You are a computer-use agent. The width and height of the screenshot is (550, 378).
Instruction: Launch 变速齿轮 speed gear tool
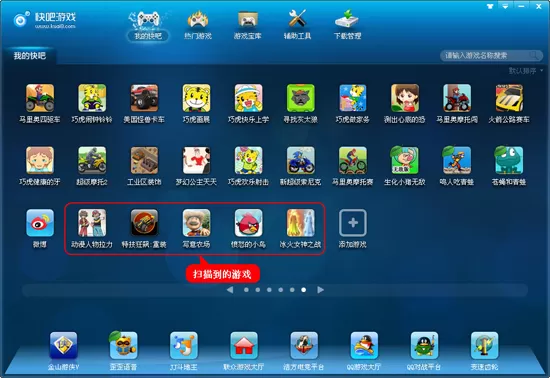(484, 346)
